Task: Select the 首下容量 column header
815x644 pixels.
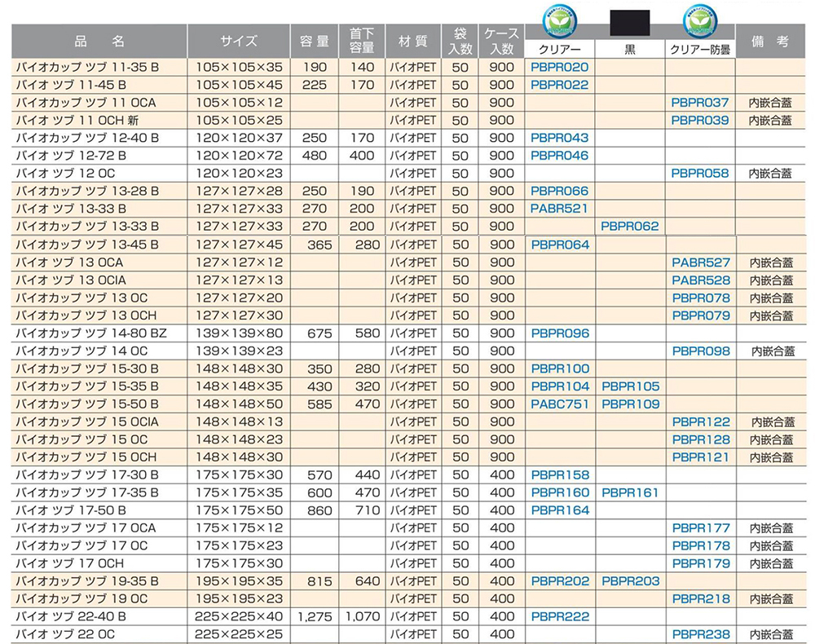Action: (x=362, y=41)
